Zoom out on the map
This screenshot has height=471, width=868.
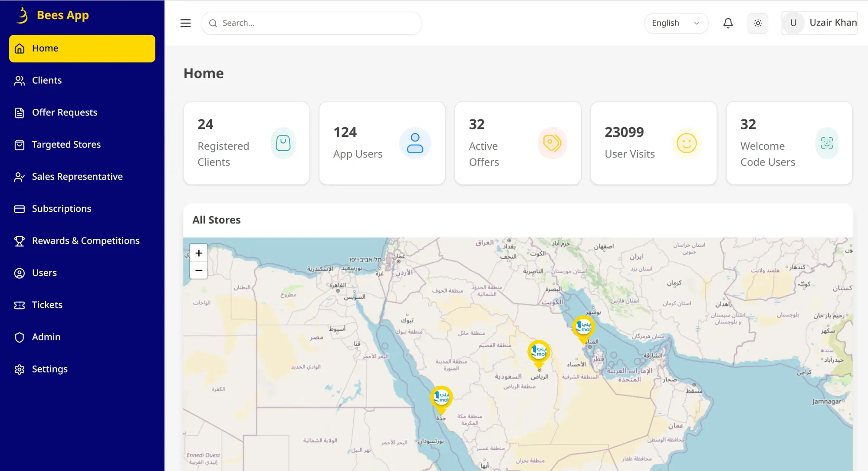point(199,270)
